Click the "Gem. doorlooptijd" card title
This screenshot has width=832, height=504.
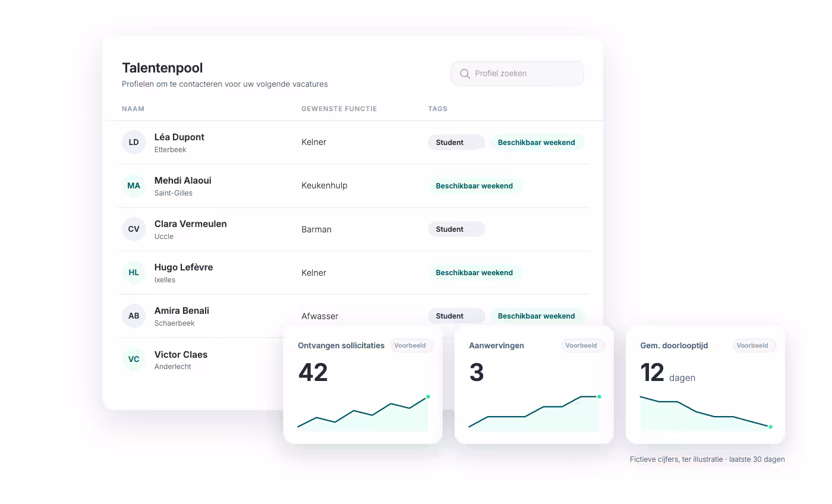coord(674,345)
